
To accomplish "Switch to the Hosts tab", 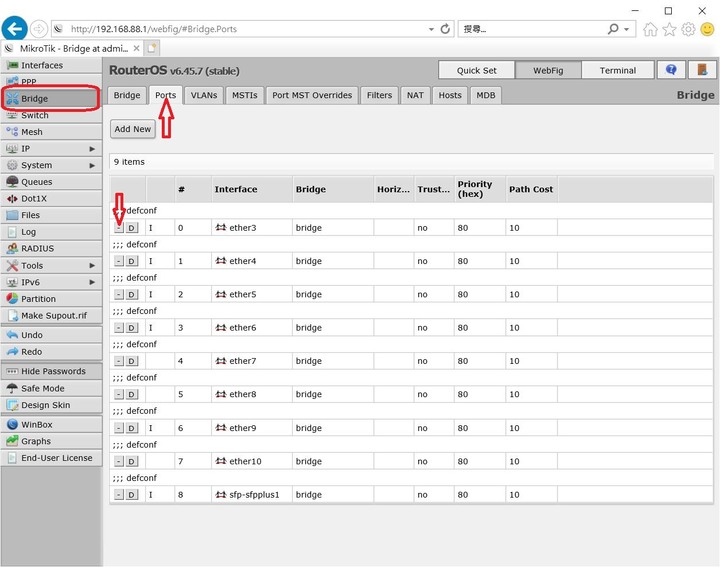I will click(x=450, y=95).
